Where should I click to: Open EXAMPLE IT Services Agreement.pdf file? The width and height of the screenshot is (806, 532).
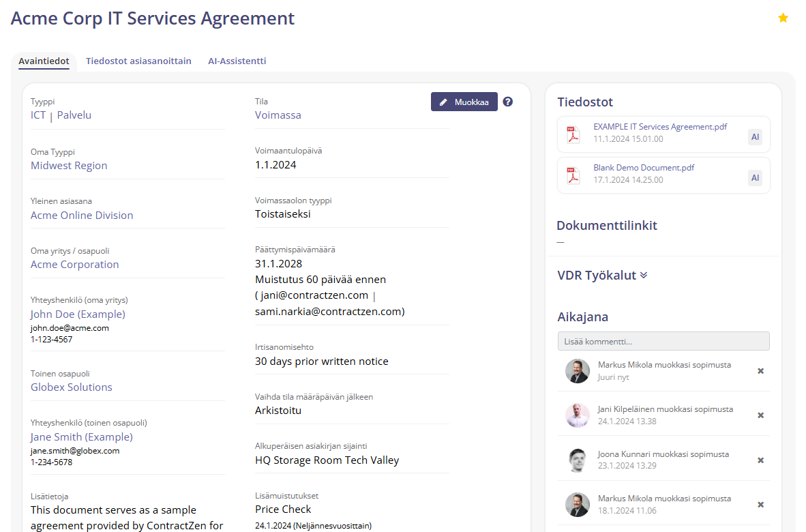pos(660,127)
